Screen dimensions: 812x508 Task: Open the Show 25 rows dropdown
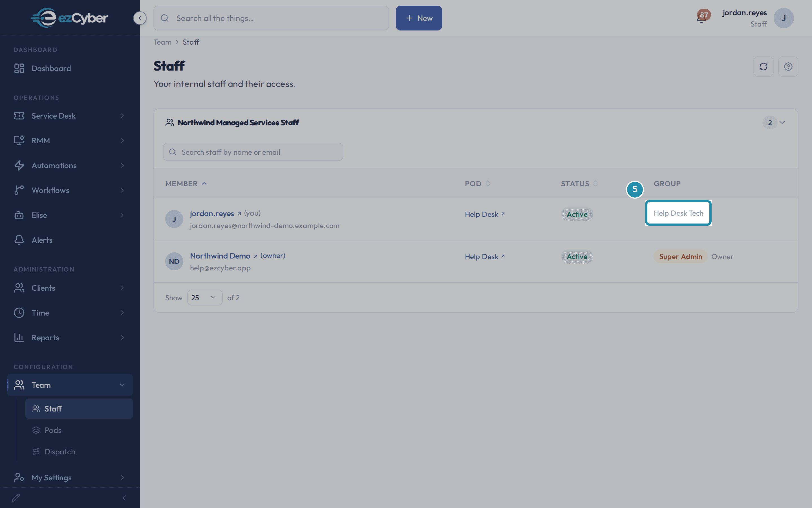coord(205,298)
